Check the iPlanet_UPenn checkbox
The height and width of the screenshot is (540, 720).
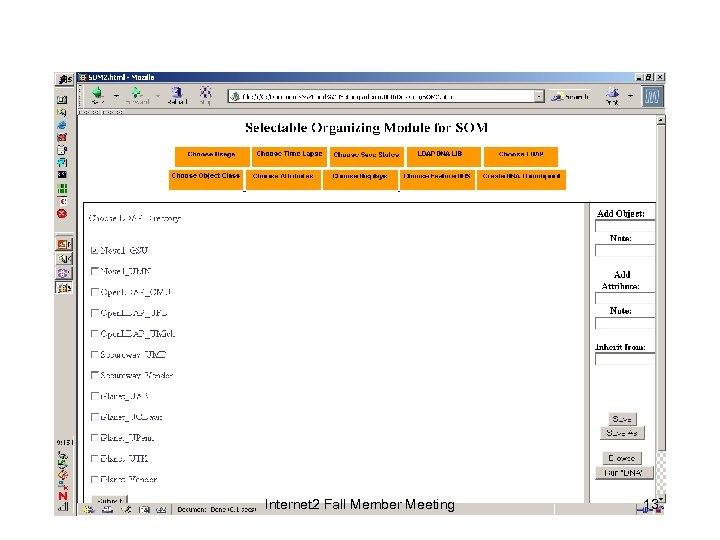[95, 438]
